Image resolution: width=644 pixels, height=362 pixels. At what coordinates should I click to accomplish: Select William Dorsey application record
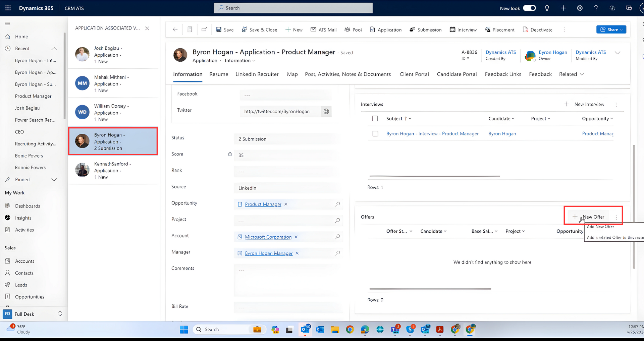click(113, 112)
